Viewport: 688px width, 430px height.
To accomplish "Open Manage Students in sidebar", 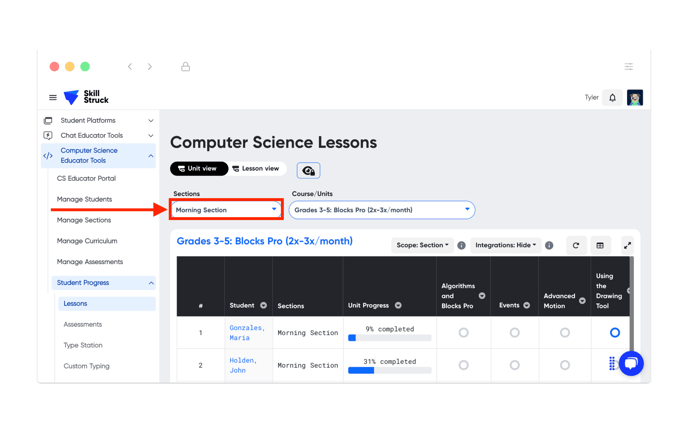I will click(x=84, y=199).
